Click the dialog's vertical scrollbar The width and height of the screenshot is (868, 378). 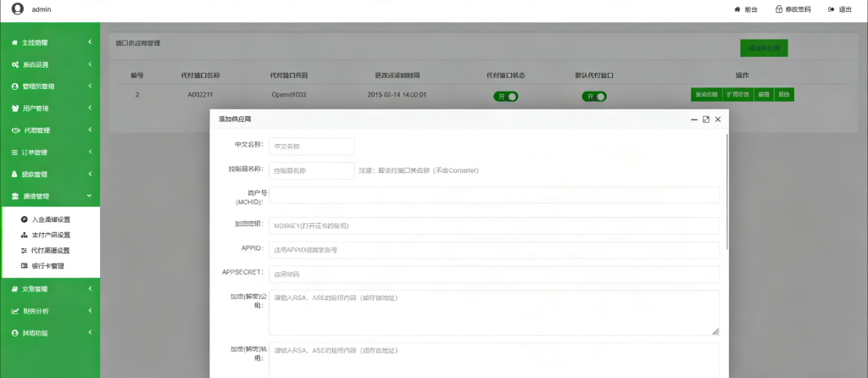(726, 191)
